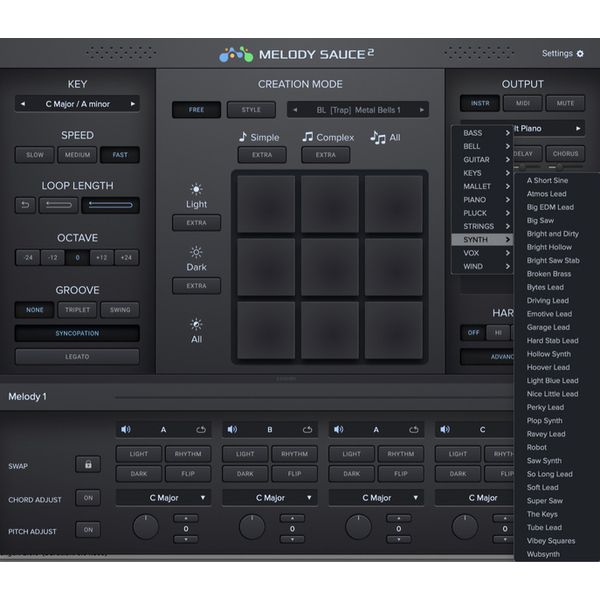
Task: Set speed to Medium
Action: [77, 155]
